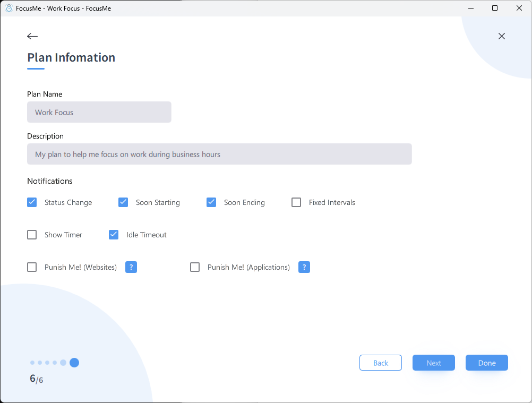Enable Punish Me! (Websites) checkbox
The height and width of the screenshot is (403, 532).
32,267
